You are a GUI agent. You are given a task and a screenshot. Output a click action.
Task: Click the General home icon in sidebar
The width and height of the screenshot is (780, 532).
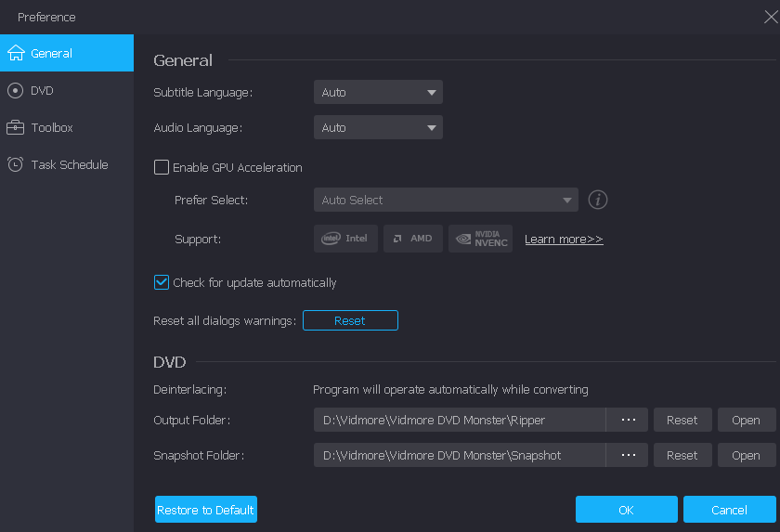click(16, 53)
